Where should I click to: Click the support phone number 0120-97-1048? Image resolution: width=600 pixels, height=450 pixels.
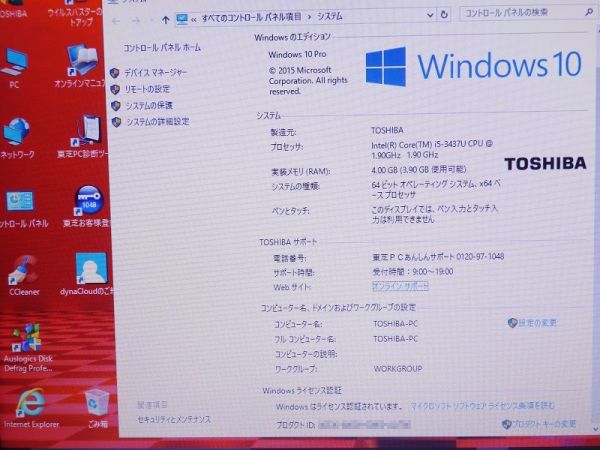(480, 256)
